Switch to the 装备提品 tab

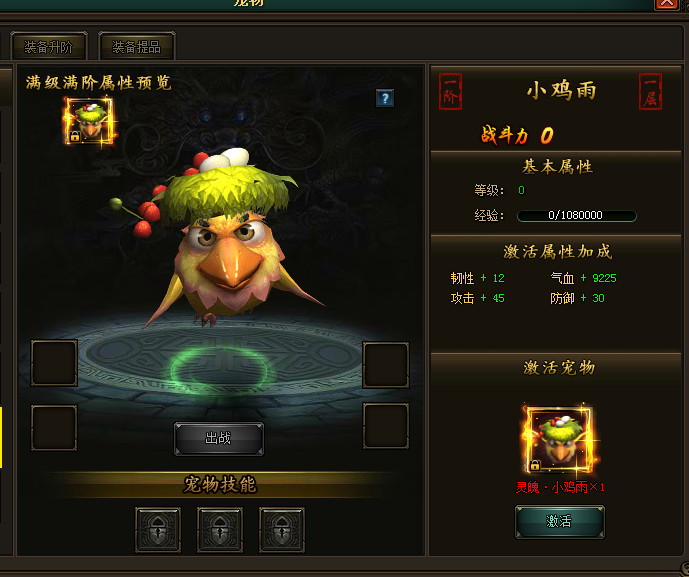(137, 46)
